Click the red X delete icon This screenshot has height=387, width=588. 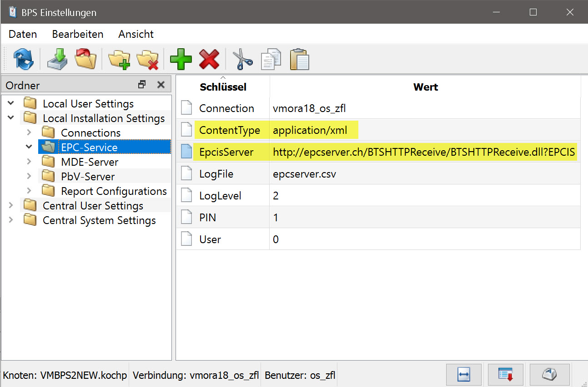[209, 59]
